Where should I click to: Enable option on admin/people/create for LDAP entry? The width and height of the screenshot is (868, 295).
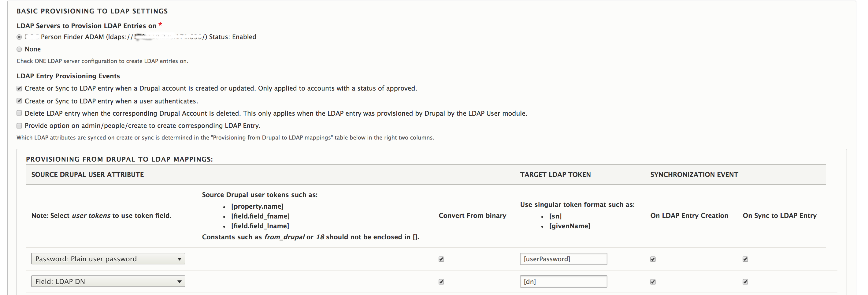coord(19,126)
